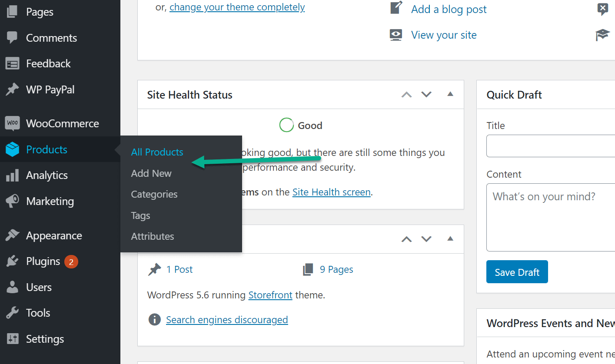Open the Site Health screen link
This screenshot has height=364, width=615.
point(331,192)
